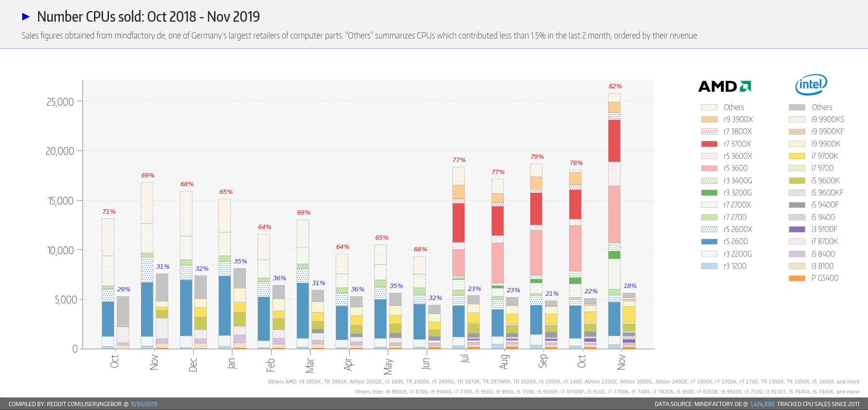The image size is (868, 410).
Task: Click the 25,000 y-axis tick label
Action: coord(60,102)
